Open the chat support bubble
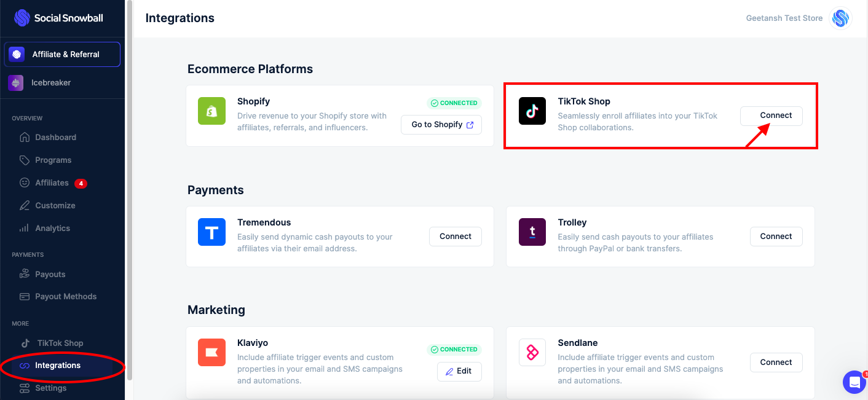The height and width of the screenshot is (400, 868). pyautogui.click(x=854, y=382)
